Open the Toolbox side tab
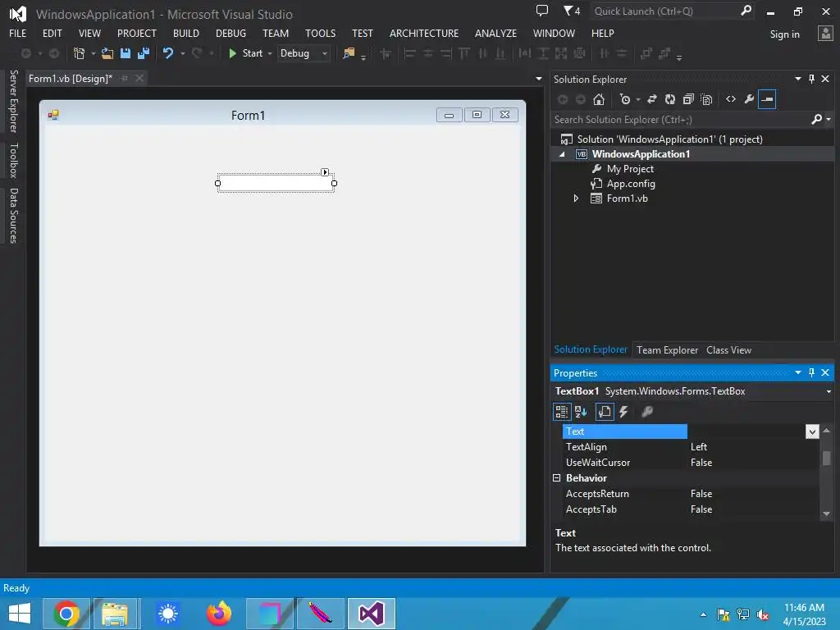Viewport: 840px width, 630px height. click(14, 160)
